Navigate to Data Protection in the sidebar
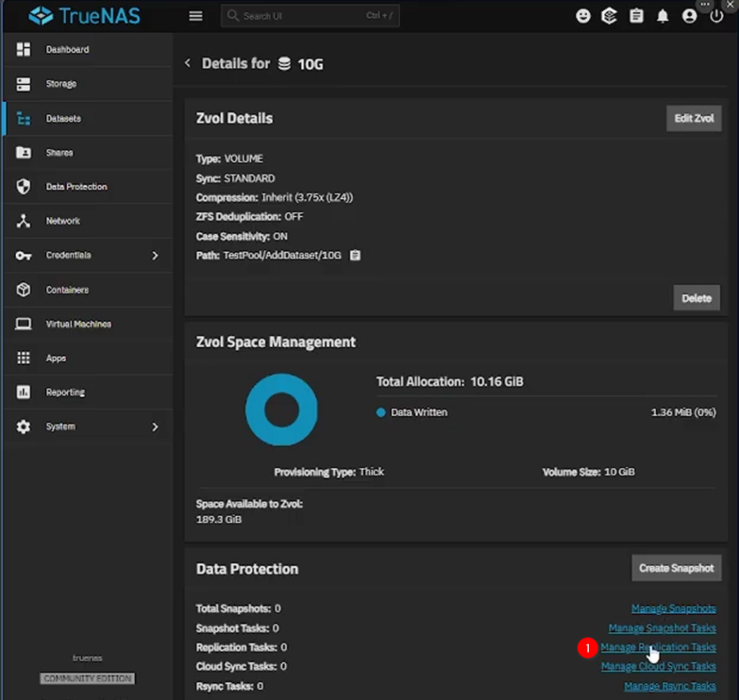 tap(76, 187)
